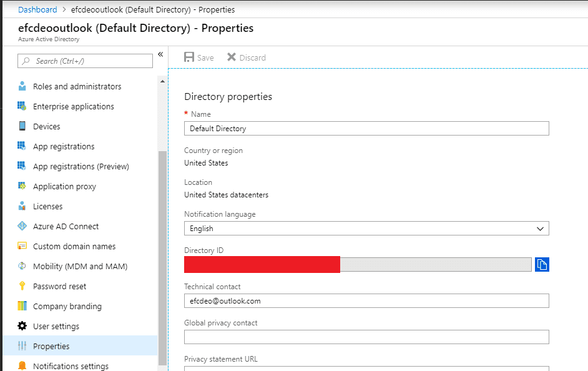Click the Password reset key icon
Image resolution: width=588 pixels, height=371 pixels.
tap(22, 286)
